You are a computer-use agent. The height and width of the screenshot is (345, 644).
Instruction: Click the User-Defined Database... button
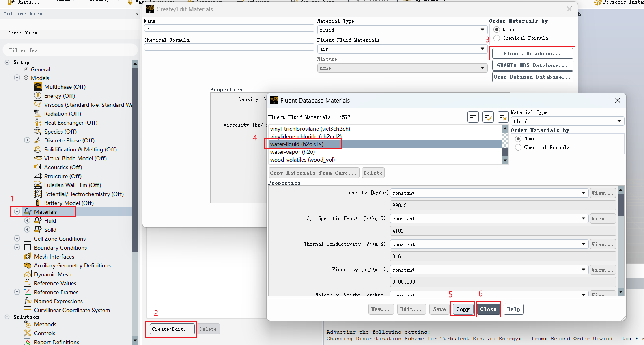point(532,77)
